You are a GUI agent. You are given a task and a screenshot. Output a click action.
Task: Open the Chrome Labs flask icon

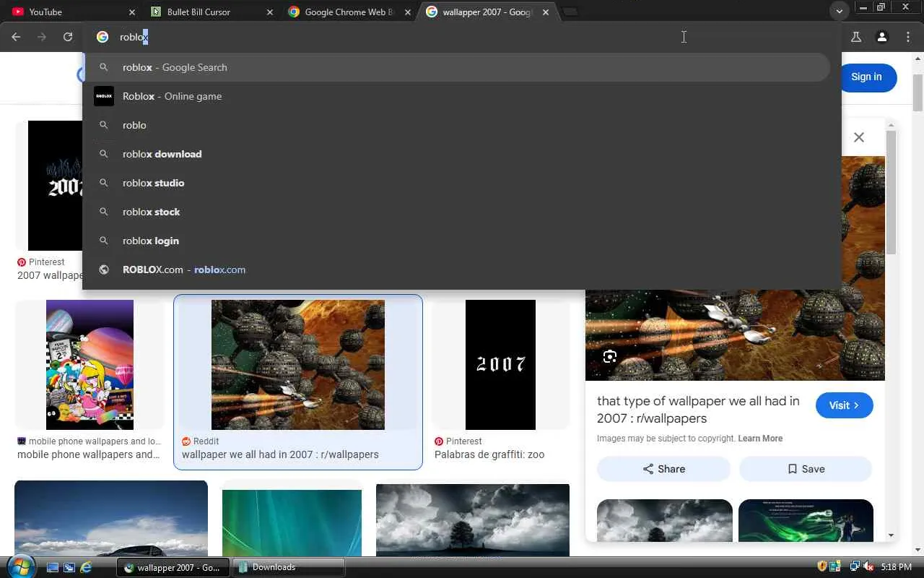pos(856,37)
